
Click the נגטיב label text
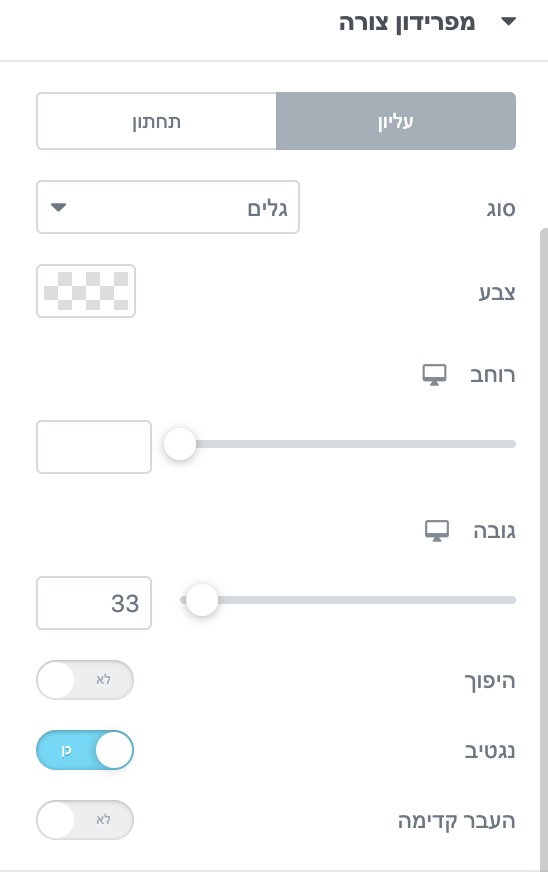[490, 751]
